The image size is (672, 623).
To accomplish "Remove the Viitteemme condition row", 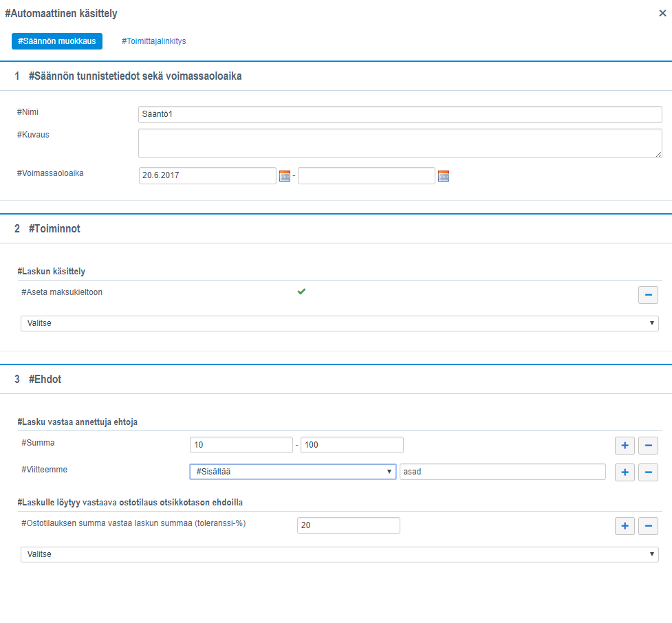I will (648, 472).
